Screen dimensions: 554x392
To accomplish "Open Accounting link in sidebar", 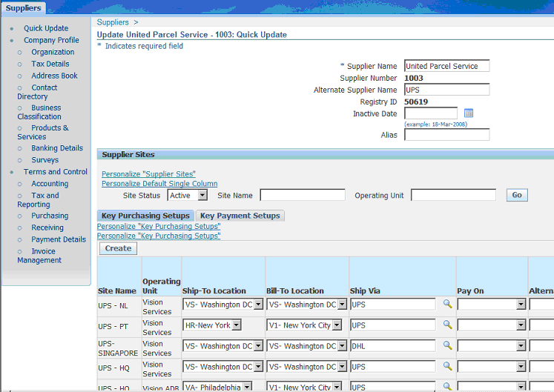I will tap(50, 184).
